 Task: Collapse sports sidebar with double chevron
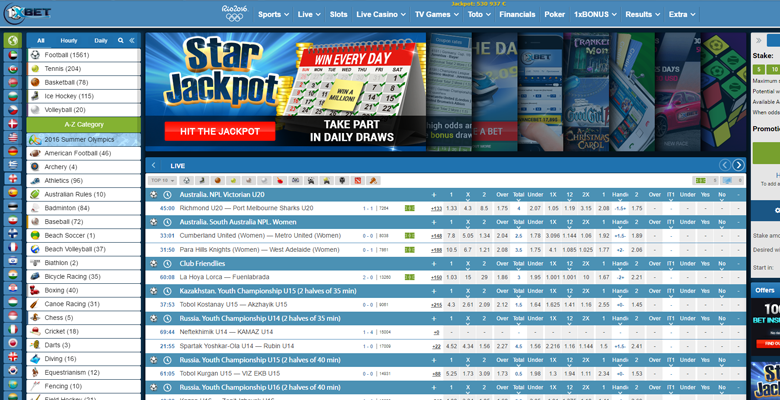click(132, 40)
